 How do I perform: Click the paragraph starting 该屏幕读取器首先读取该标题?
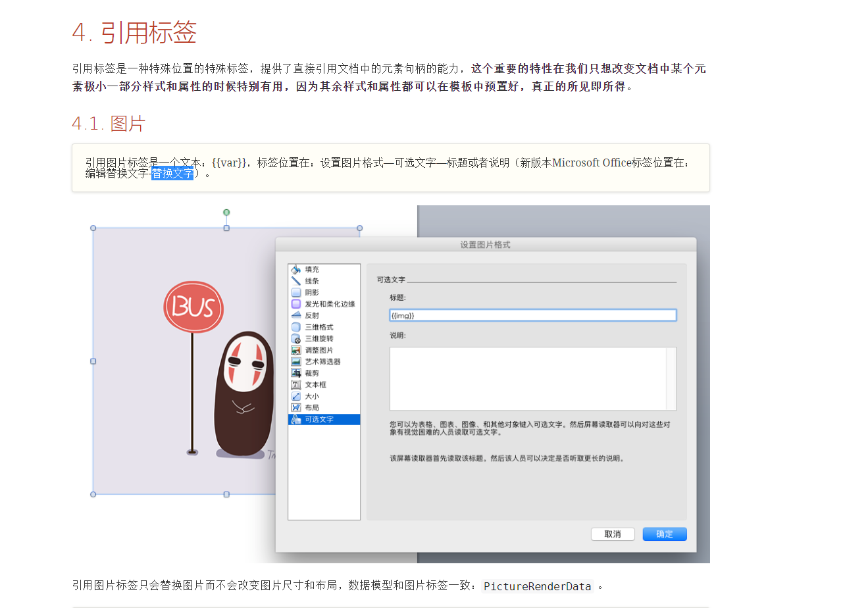coord(507,459)
